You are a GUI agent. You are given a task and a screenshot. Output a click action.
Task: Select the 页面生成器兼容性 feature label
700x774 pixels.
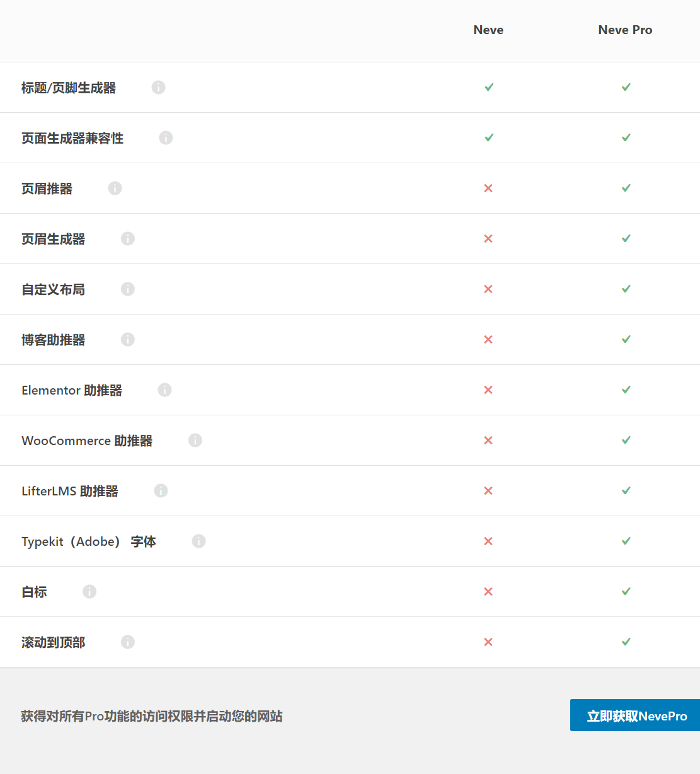click(x=72, y=138)
